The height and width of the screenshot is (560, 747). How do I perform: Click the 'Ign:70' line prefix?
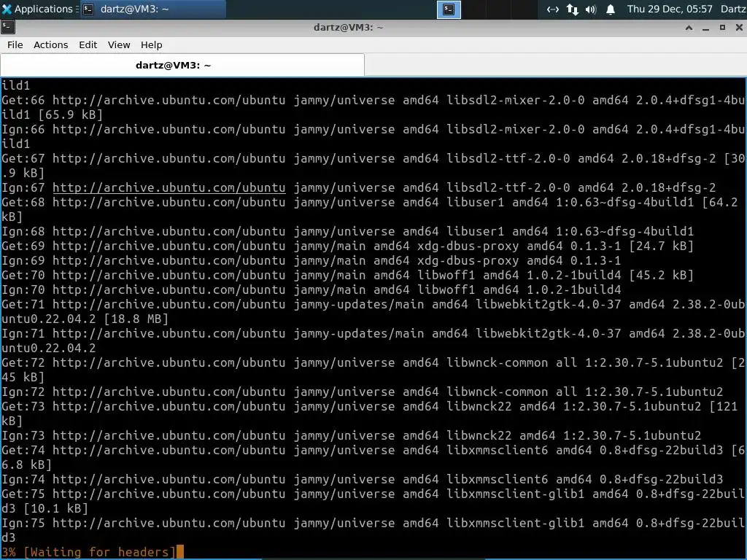click(23, 290)
